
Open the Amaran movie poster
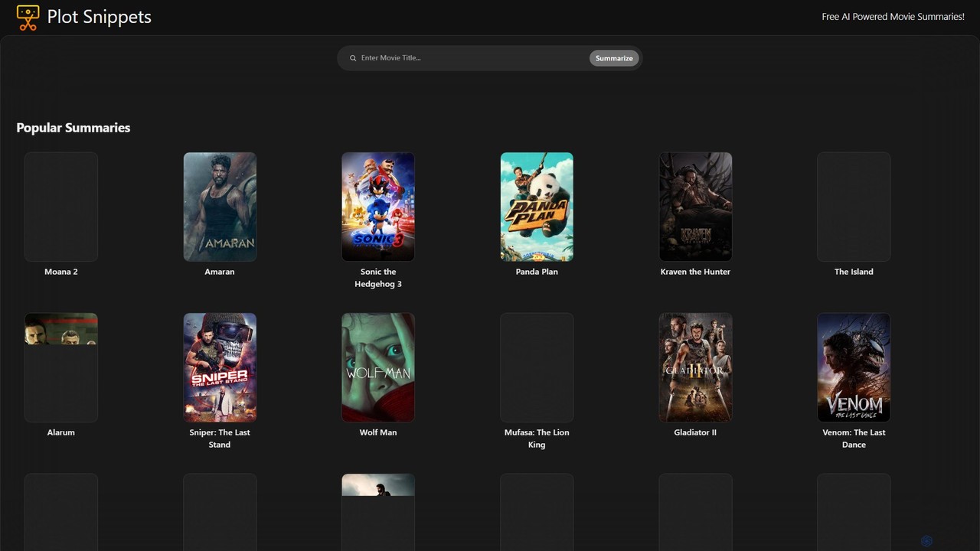pyautogui.click(x=220, y=207)
